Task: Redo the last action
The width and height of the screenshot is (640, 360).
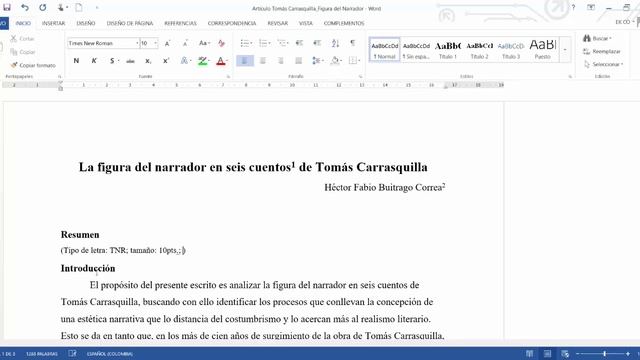Action: [x=42, y=7]
